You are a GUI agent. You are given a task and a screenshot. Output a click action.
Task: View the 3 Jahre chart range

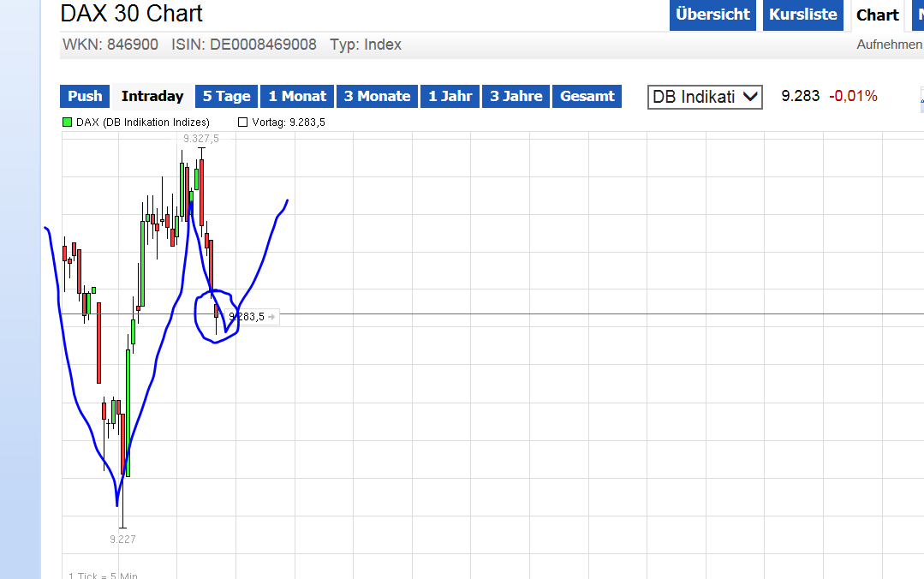[x=516, y=96]
